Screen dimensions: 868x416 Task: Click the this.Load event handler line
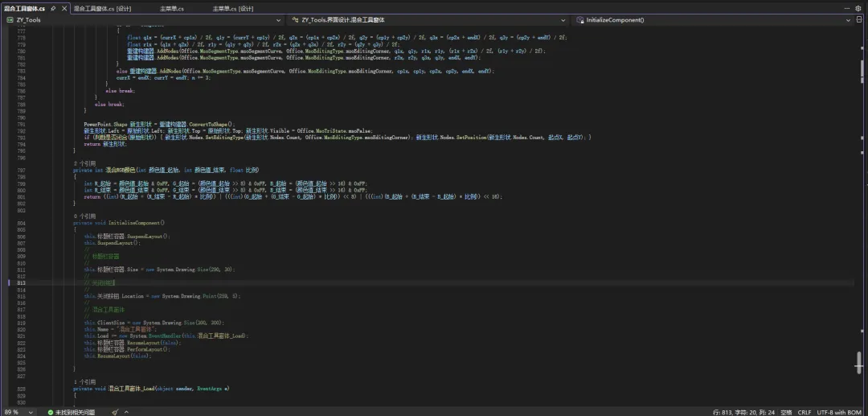pos(166,336)
